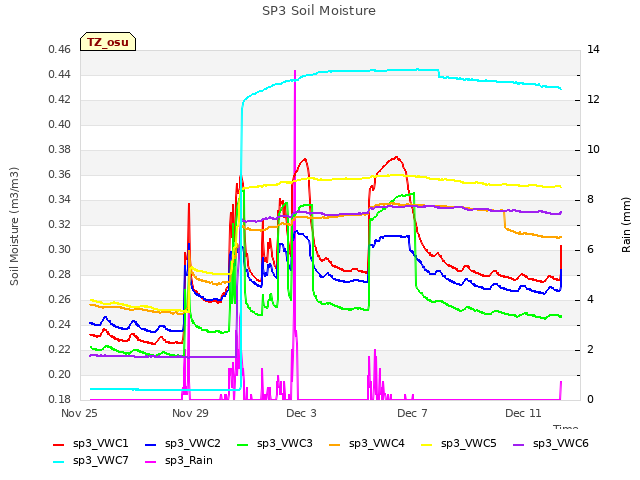Click the Nov 29 x-axis date label
Viewport: 640px width, 480px height.
pos(190,413)
